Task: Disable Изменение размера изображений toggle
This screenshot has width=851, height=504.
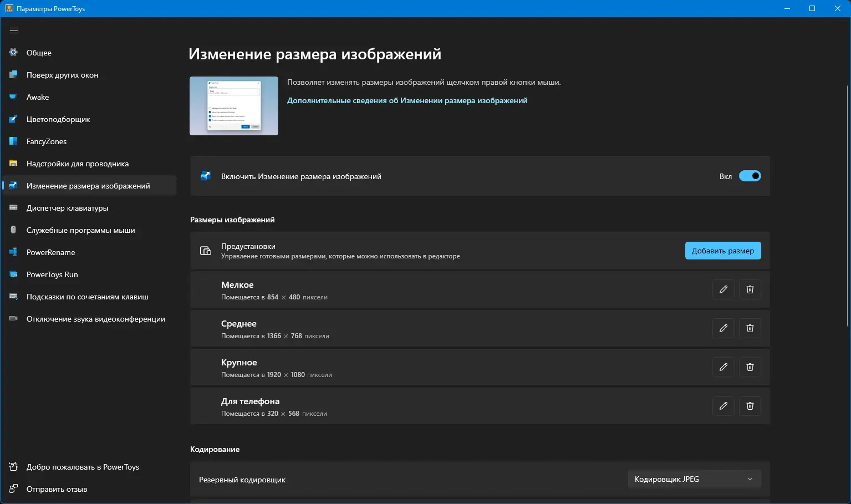Action: coord(750,176)
